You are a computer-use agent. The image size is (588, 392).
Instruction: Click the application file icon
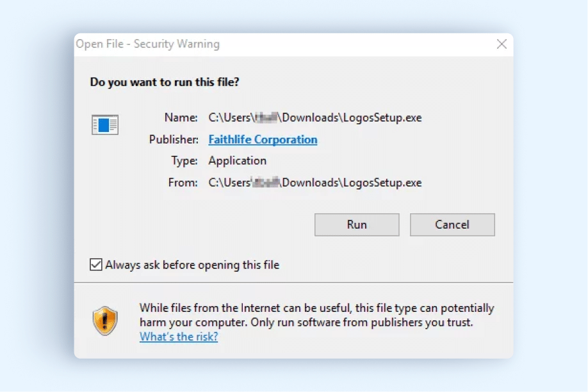coord(105,124)
